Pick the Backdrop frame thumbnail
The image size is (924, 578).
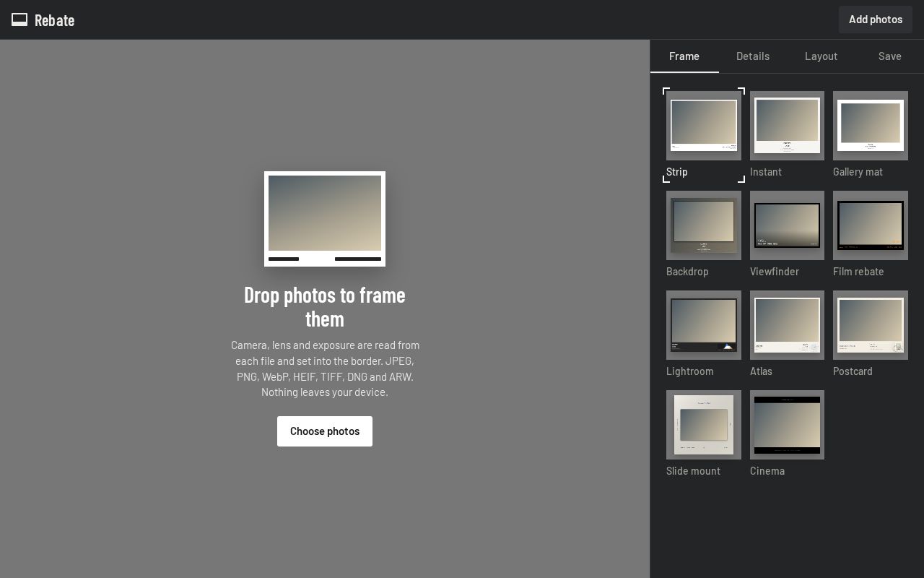click(x=704, y=225)
